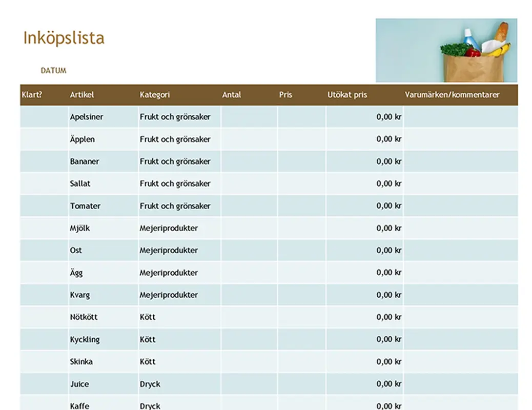Select the Utökat pris column header
This screenshot has width=532, height=410.
(x=348, y=94)
